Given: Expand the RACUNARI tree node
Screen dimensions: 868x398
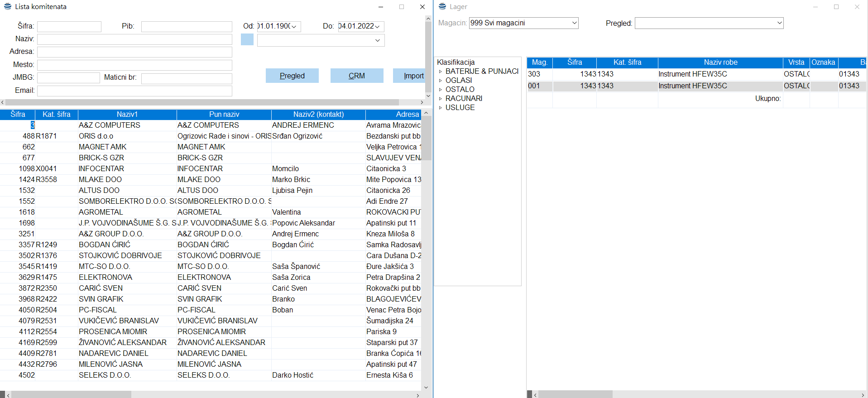Looking at the screenshot, I should tap(440, 99).
